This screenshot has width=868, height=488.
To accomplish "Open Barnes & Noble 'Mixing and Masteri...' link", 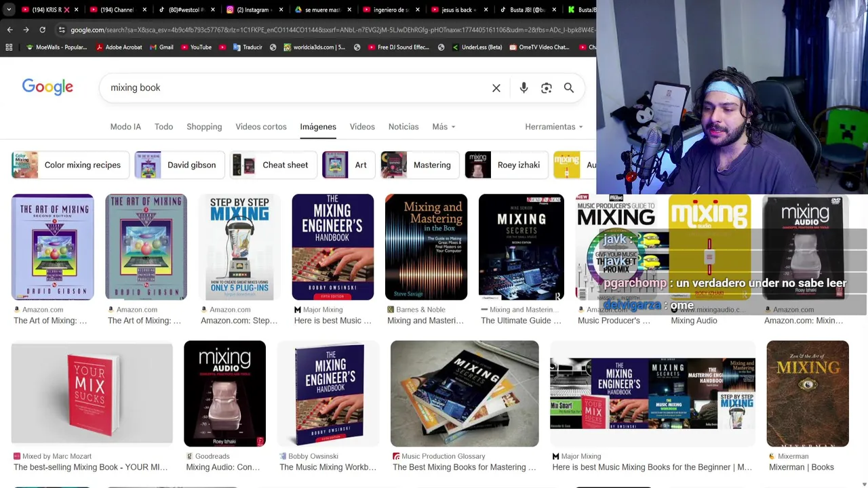I will click(x=425, y=321).
